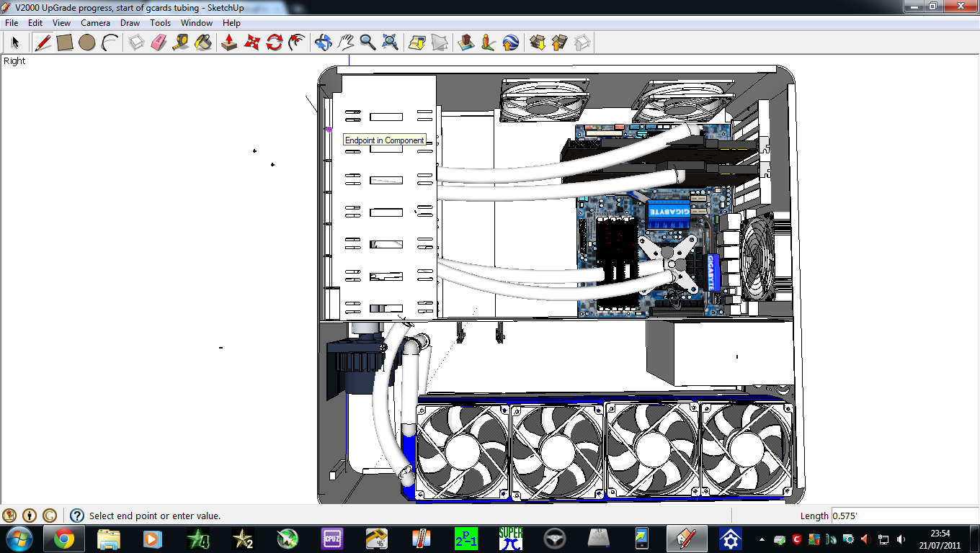This screenshot has width=980, height=553.
Task: Open the Instructor help question-mark icon
Action: 77,516
